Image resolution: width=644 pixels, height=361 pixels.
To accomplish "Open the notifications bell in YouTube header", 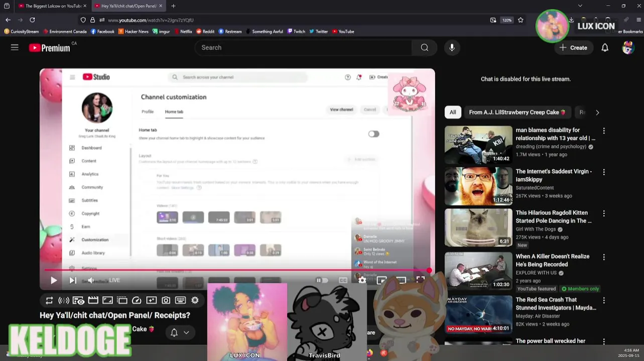I will [605, 48].
